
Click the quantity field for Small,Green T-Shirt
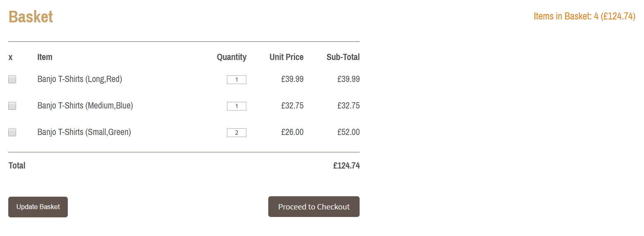(x=236, y=132)
